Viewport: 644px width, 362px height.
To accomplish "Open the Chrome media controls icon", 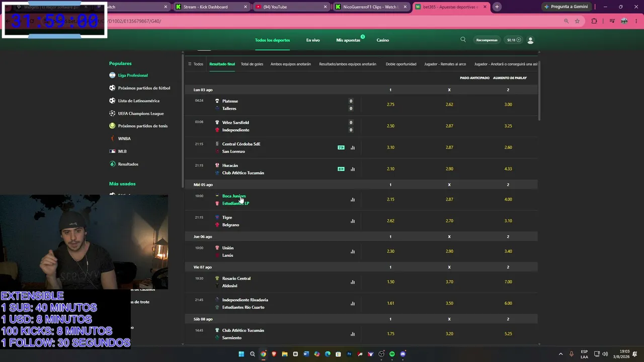I will pos(612,21).
